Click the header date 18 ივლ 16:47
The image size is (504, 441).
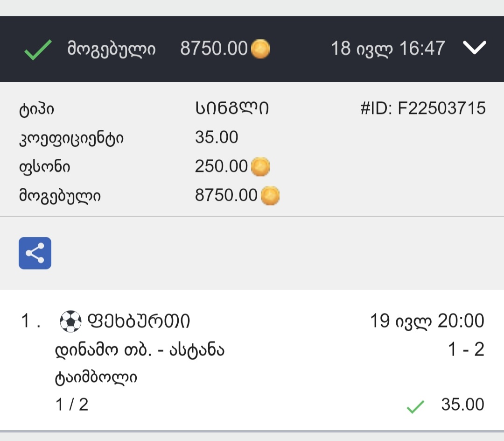[388, 48]
